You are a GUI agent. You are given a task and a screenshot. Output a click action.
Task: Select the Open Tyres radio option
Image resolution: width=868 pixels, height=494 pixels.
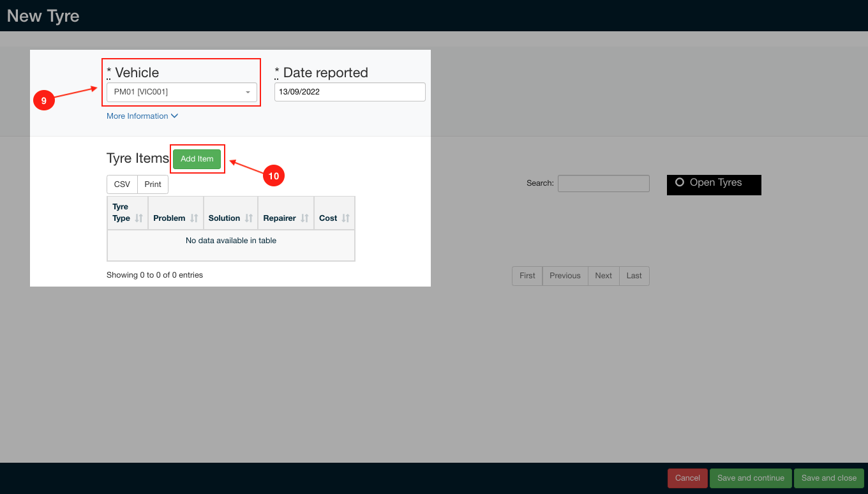pos(680,183)
